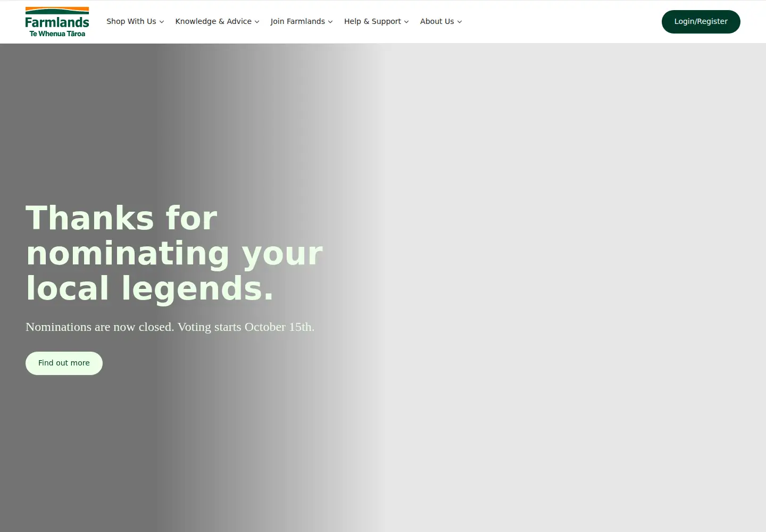Click the Te Whenua Tāroa tagline
The height and width of the screenshot is (532, 766).
(57, 34)
